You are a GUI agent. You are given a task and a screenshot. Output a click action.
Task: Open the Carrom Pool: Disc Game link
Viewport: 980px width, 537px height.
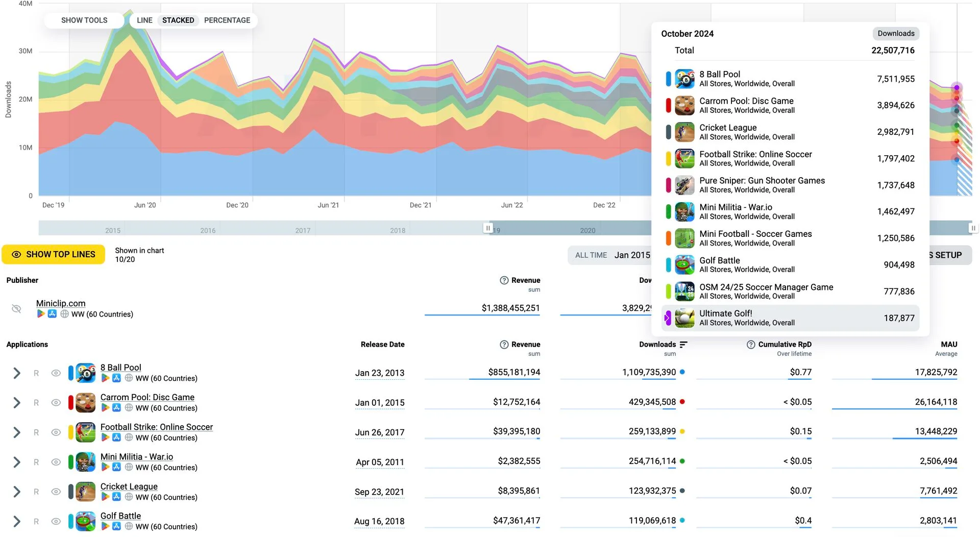(x=148, y=397)
